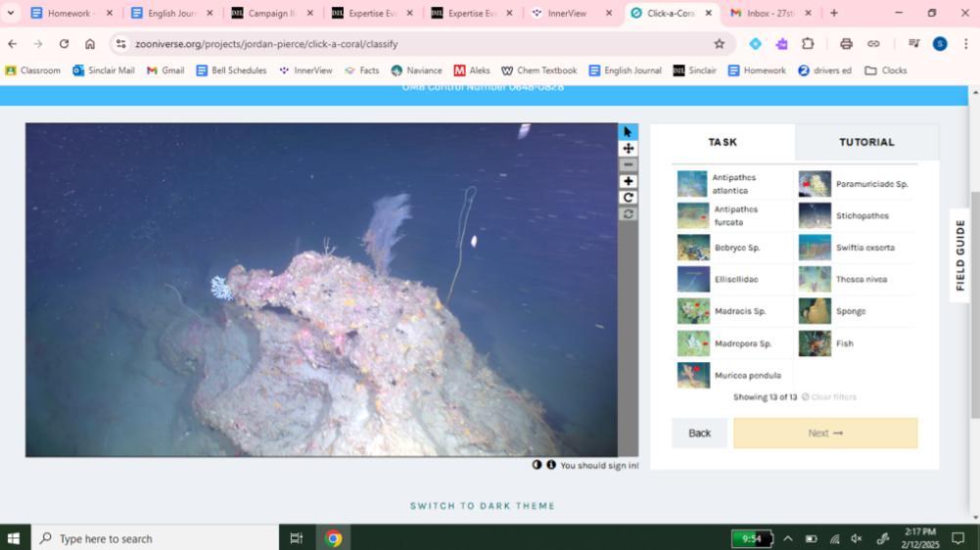This screenshot has width=980, height=550.
Task: Switch to the InnerView browser tab
Action: click(571, 13)
